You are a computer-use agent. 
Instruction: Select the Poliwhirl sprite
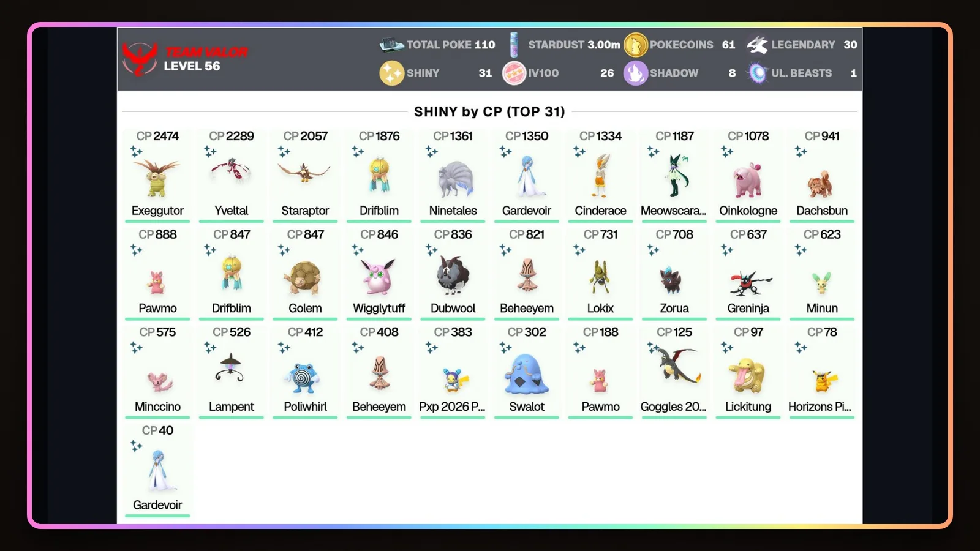[x=303, y=378]
